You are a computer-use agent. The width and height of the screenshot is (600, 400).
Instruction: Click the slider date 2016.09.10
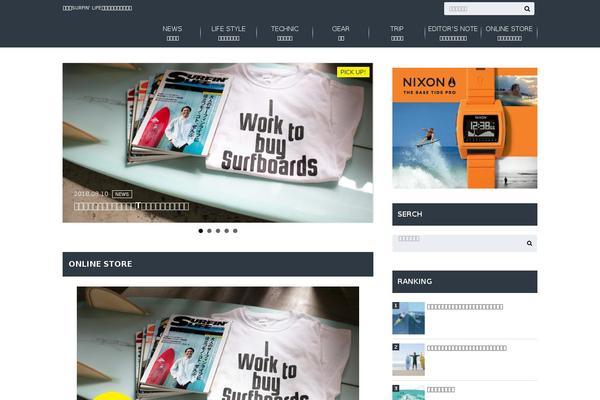tap(91, 194)
